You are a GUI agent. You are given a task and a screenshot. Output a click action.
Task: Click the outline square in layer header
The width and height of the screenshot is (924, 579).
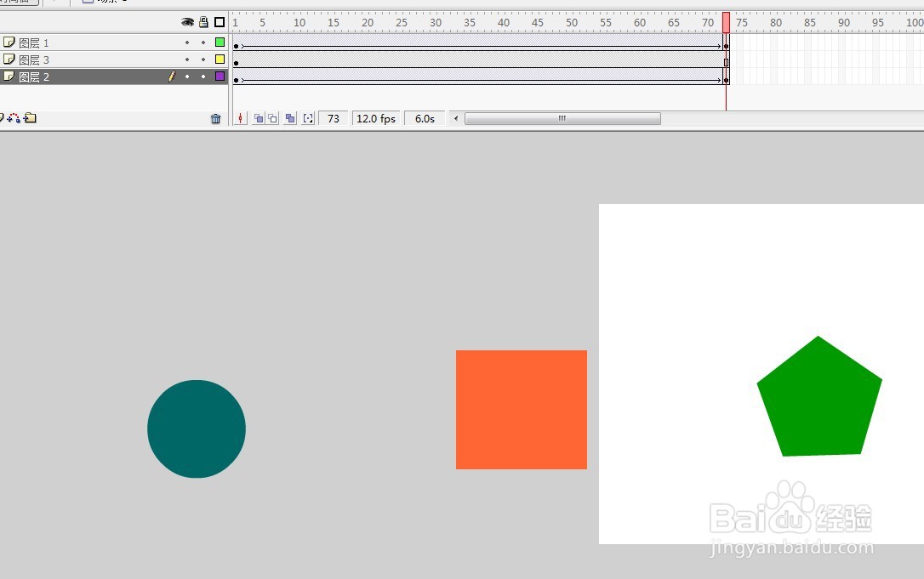tap(220, 22)
